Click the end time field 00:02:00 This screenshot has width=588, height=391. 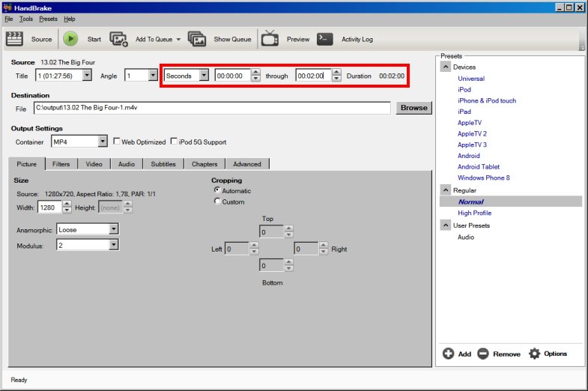coord(314,76)
